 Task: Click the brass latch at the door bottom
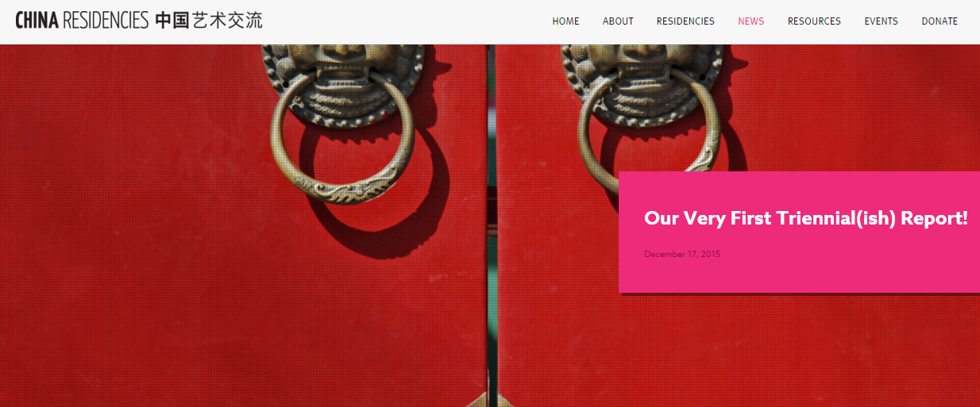(x=486, y=399)
